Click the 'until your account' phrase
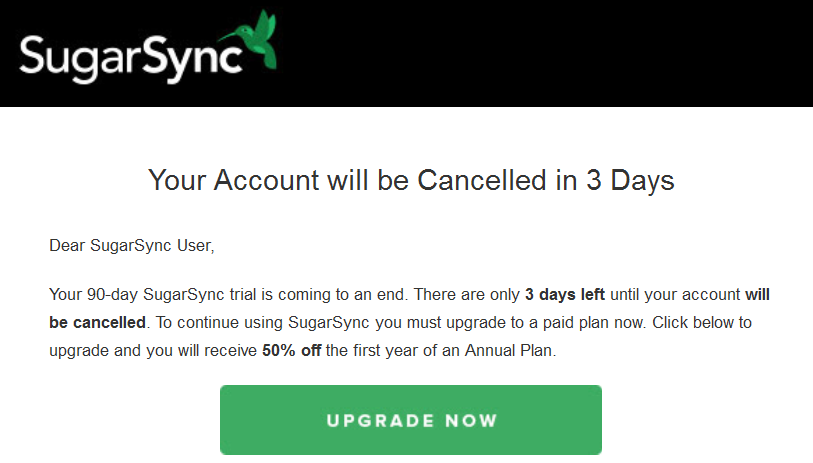The width and height of the screenshot is (813, 463). [675, 294]
